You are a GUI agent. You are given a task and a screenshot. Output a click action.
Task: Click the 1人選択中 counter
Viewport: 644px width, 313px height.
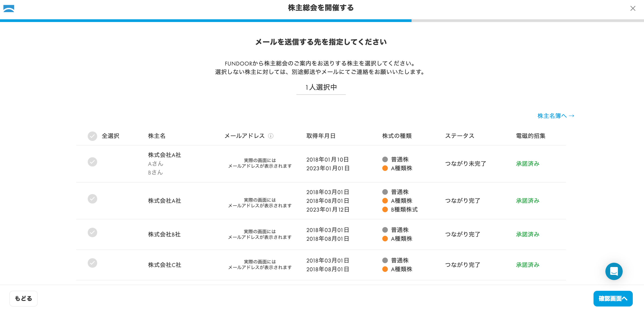[x=321, y=87]
